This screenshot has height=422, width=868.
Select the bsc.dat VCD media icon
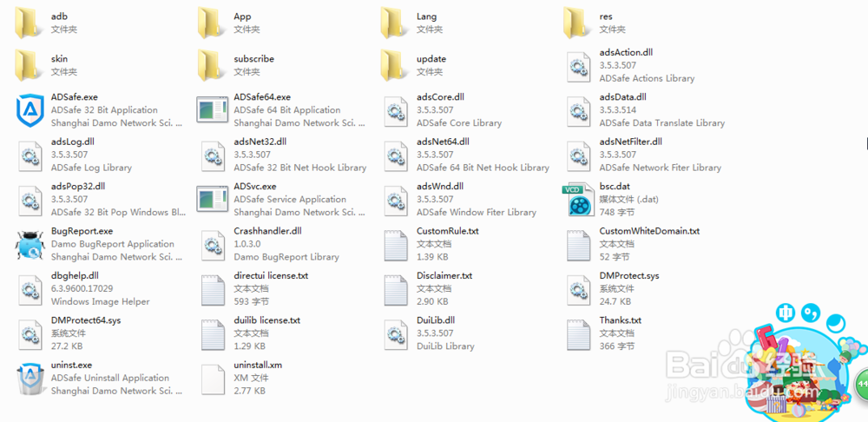(x=579, y=200)
